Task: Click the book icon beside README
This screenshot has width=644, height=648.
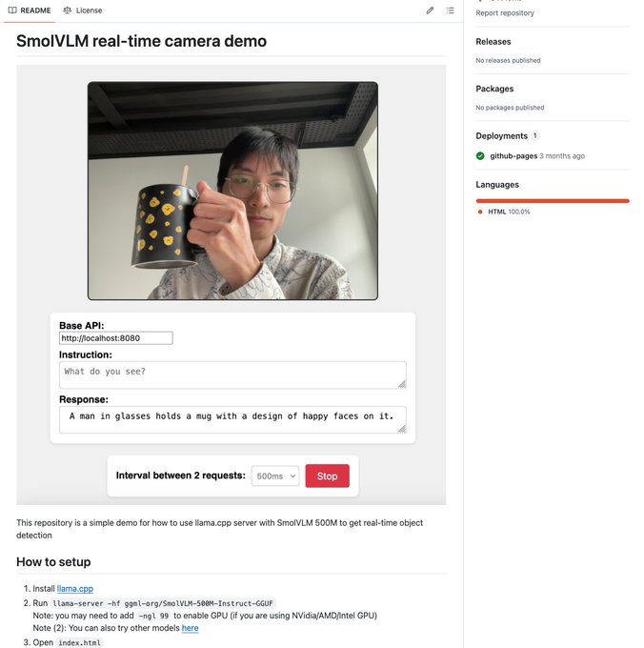Action: click(x=12, y=10)
